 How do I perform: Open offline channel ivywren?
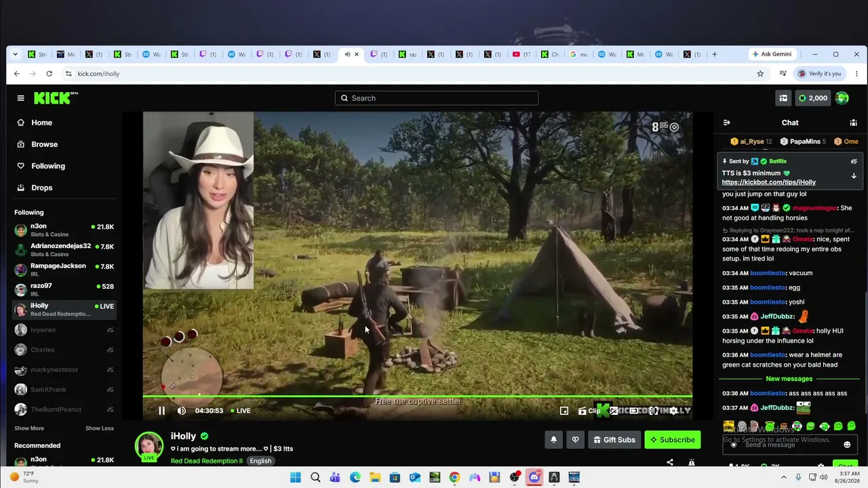click(64, 330)
